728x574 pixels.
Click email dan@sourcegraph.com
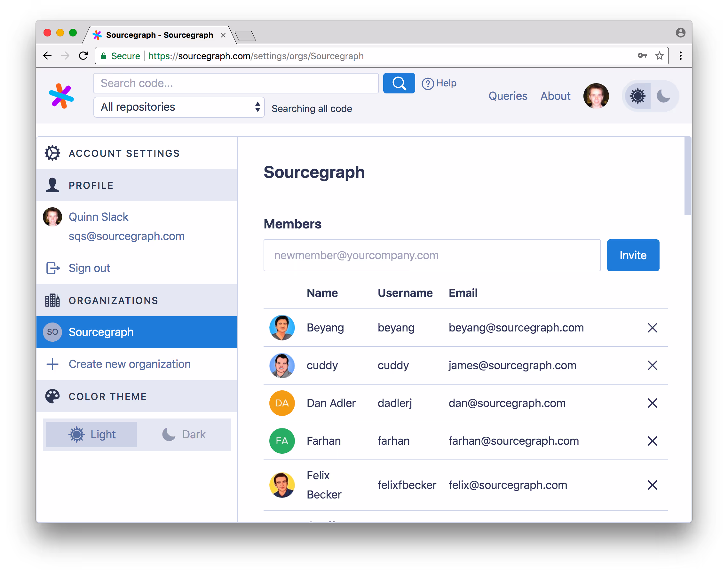tap(507, 403)
